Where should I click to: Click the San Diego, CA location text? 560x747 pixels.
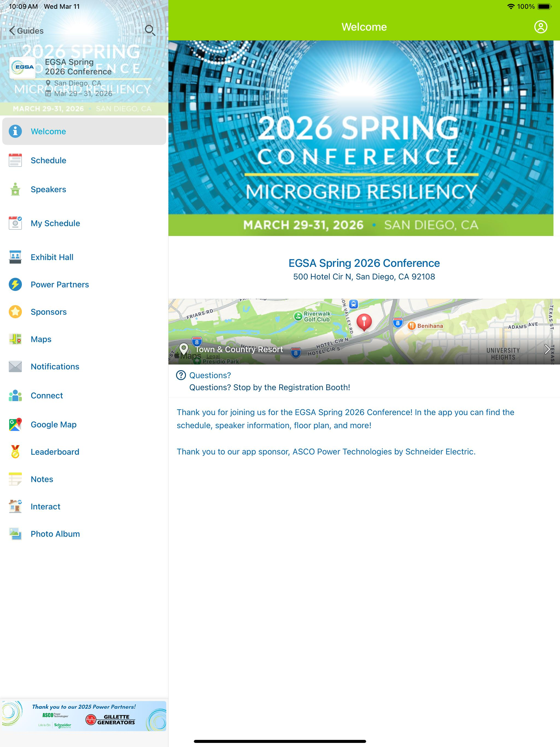tap(78, 83)
